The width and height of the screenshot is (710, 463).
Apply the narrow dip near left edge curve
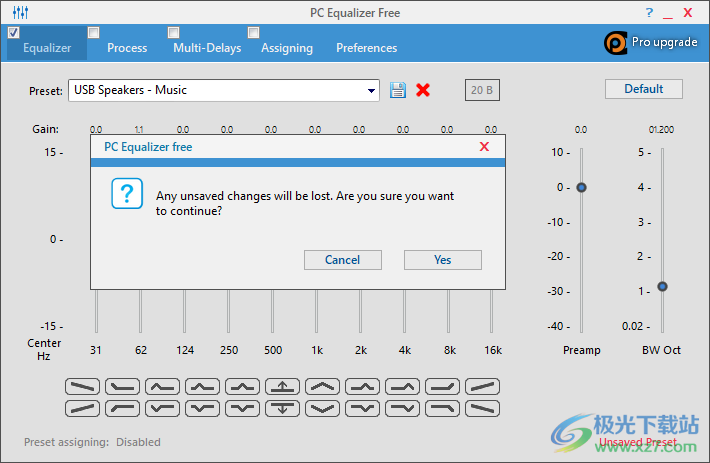[x=163, y=408]
